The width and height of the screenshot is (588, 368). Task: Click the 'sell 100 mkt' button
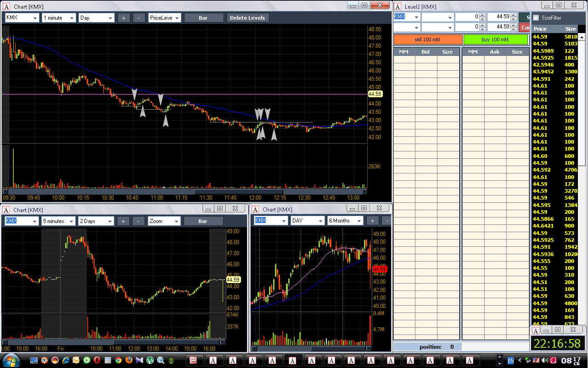(428, 39)
